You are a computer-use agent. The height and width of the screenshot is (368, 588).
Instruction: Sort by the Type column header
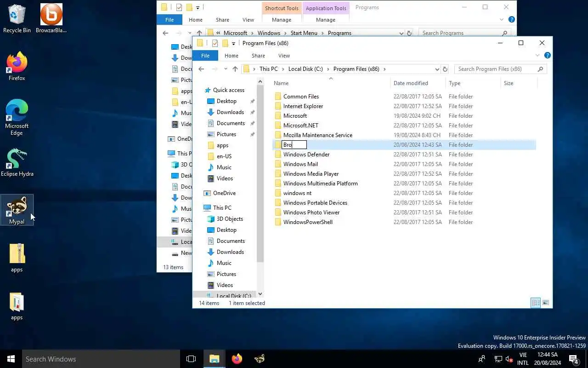coord(473,83)
